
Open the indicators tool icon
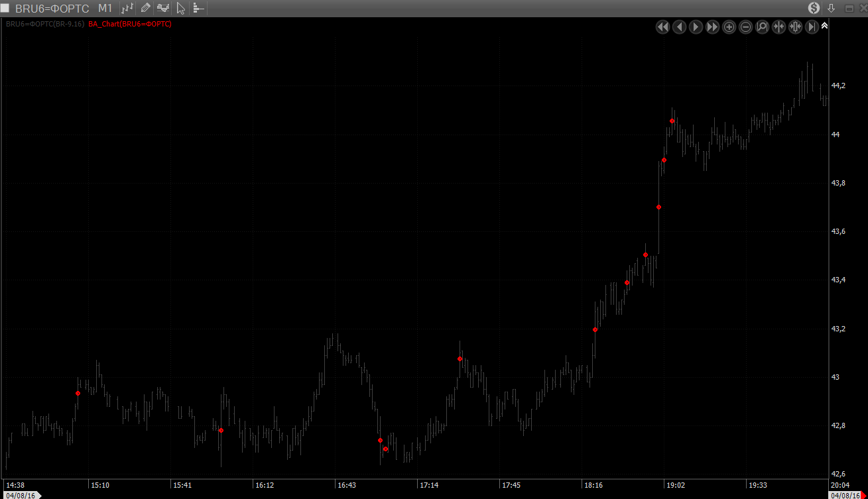click(162, 8)
